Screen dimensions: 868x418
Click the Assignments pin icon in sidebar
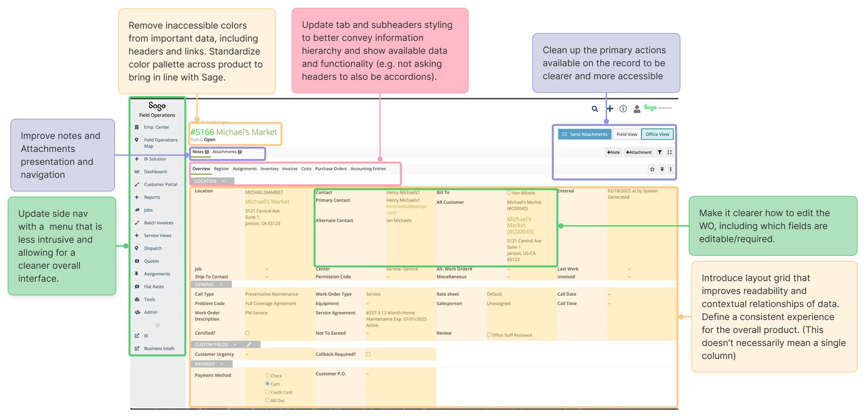tap(137, 273)
